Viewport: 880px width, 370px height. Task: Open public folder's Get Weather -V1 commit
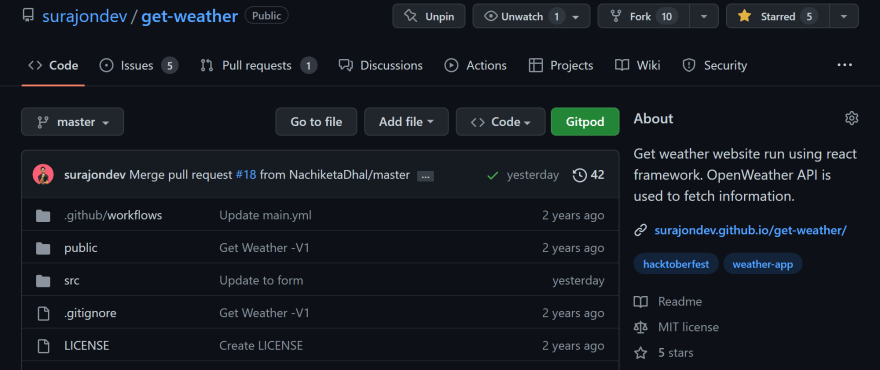[264, 248]
